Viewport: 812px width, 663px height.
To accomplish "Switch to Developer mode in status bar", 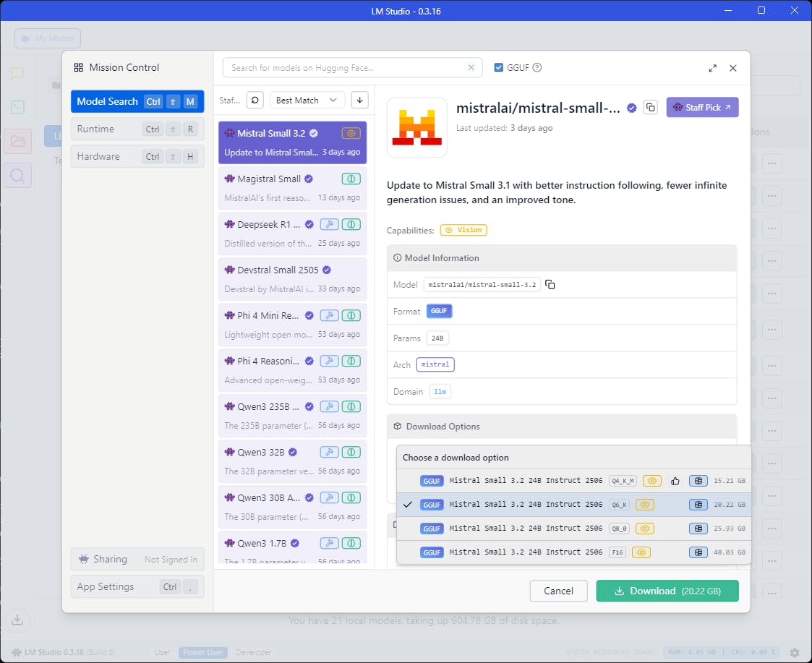I will 253,652.
